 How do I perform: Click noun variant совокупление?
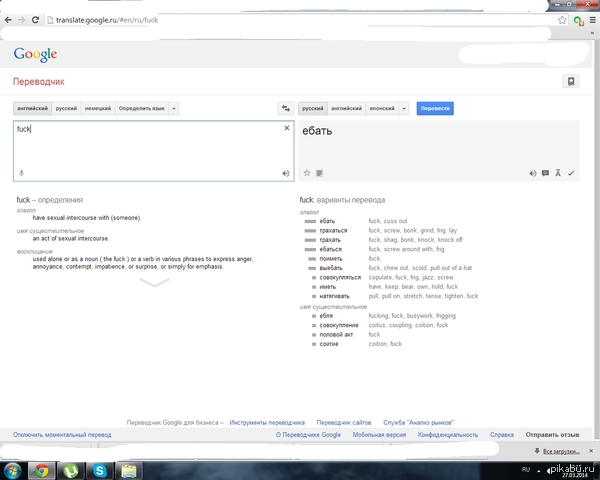click(x=339, y=325)
